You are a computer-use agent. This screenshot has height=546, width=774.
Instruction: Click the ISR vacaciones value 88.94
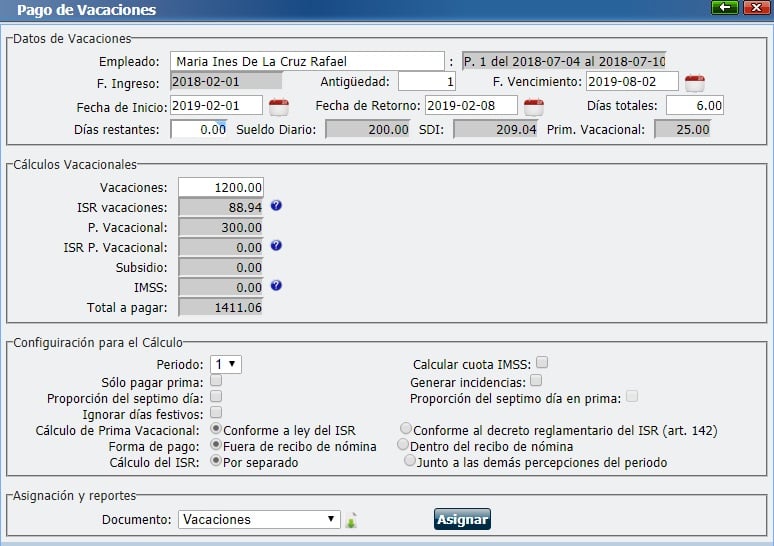221,207
